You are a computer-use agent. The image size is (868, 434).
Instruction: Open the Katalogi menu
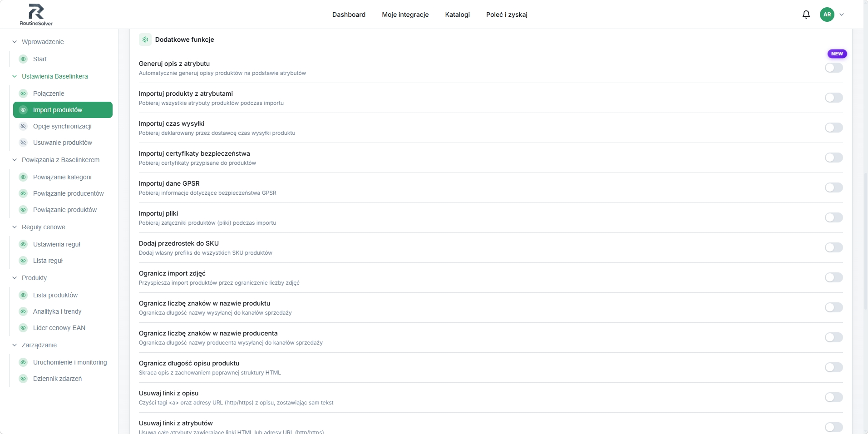(457, 15)
